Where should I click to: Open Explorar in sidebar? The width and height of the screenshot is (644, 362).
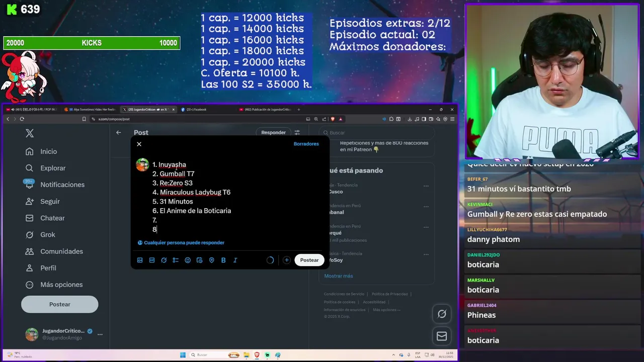[x=47, y=168]
